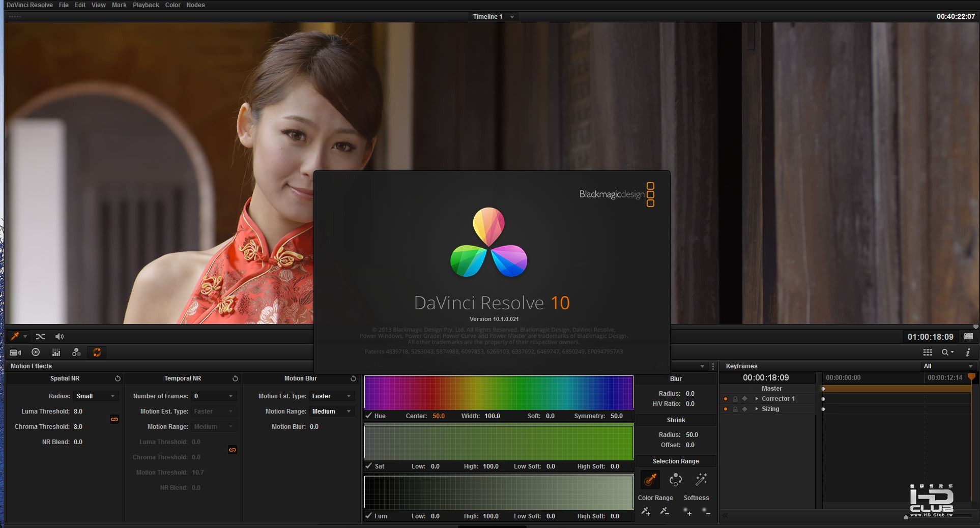Lock the Sizing keyframe track
980x528 pixels.
735,409
